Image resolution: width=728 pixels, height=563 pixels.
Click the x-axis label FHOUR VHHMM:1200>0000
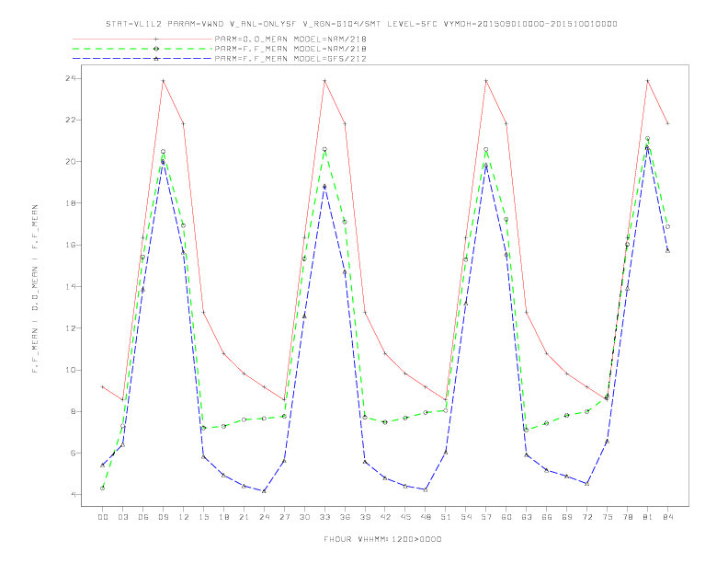click(x=383, y=539)
